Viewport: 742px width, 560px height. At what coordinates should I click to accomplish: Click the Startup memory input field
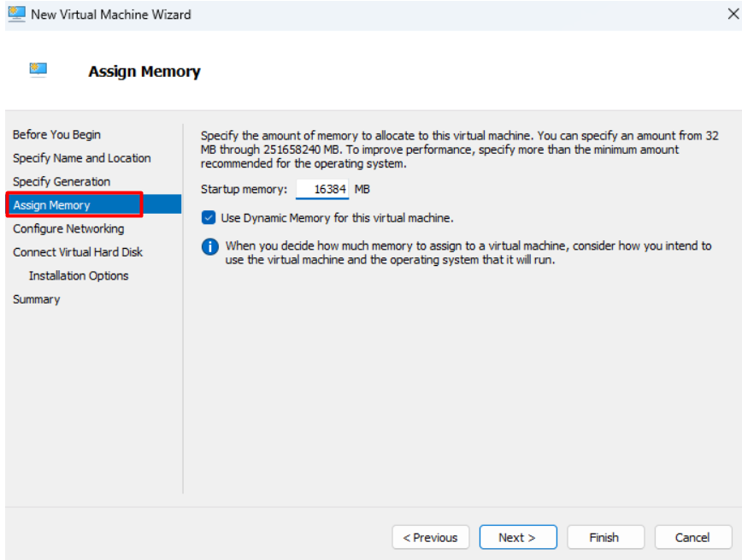322,189
